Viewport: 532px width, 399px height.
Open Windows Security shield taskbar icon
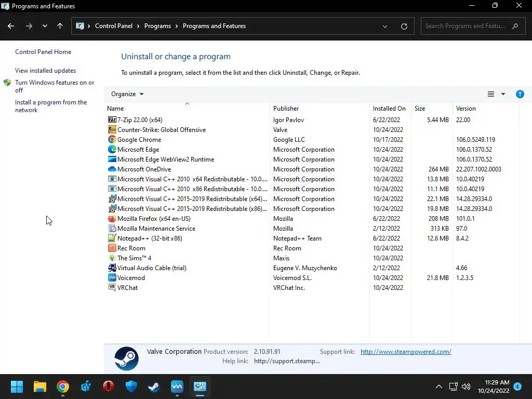tap(131, 387)
